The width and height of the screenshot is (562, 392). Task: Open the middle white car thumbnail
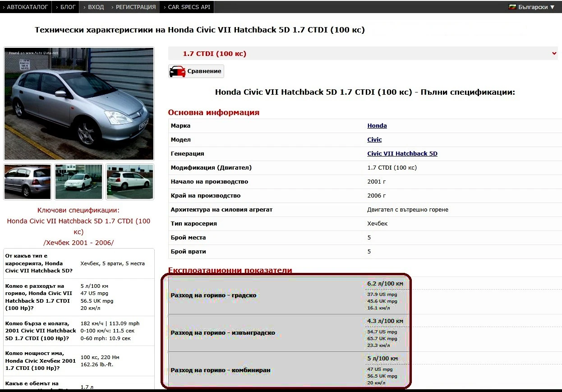pos(79,182)
